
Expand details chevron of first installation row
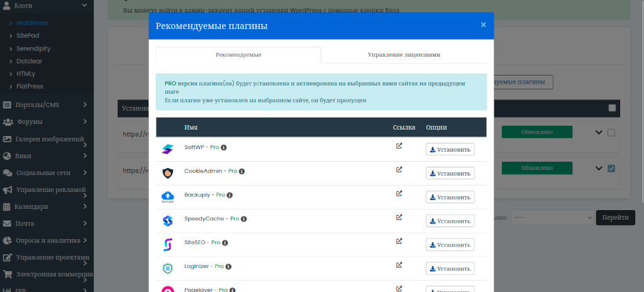coord(599,132)
